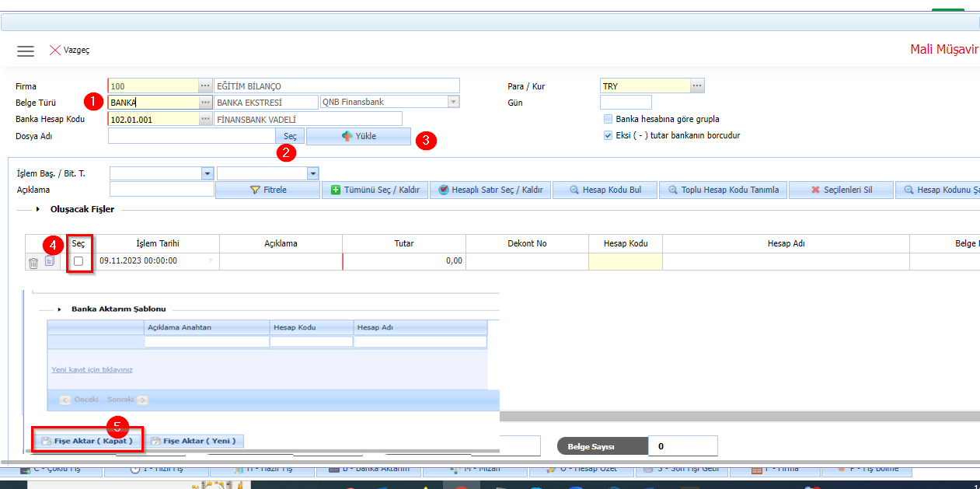Click Fişe Aktar ( Kapat ) button
This screenshot has width=980, height=489.
click(87, 441)
